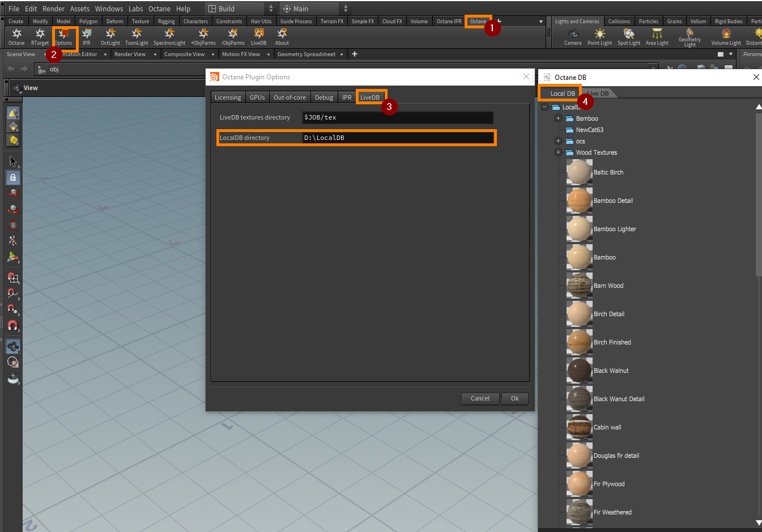Viewport: 762px width, 532px height.
Task: Open the Build desktop dropdown
Action: 240,8
